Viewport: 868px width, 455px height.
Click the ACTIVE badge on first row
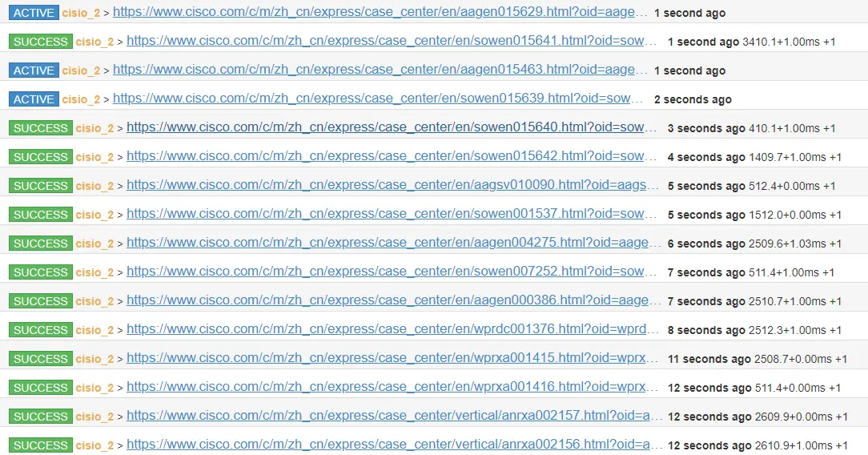coord(34,13)
